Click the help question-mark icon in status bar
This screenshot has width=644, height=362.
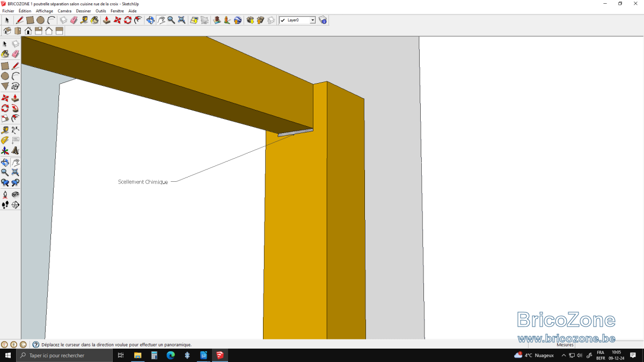[x=36, y=345]
